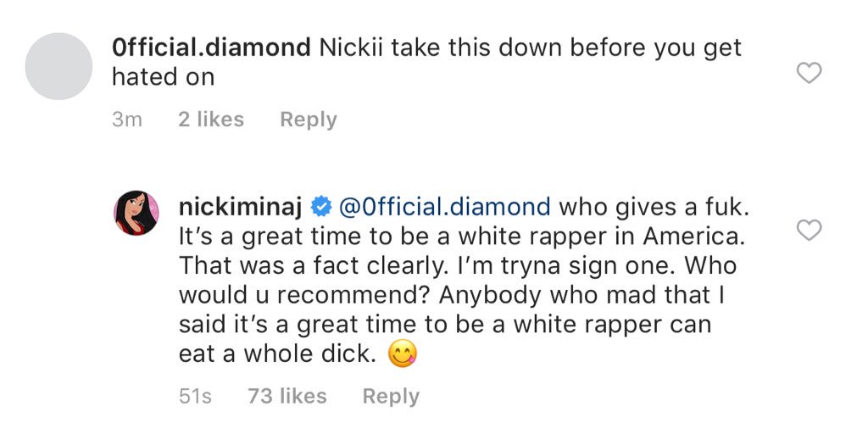Reply to the 0fficial.diamond comment

[308, 120]
